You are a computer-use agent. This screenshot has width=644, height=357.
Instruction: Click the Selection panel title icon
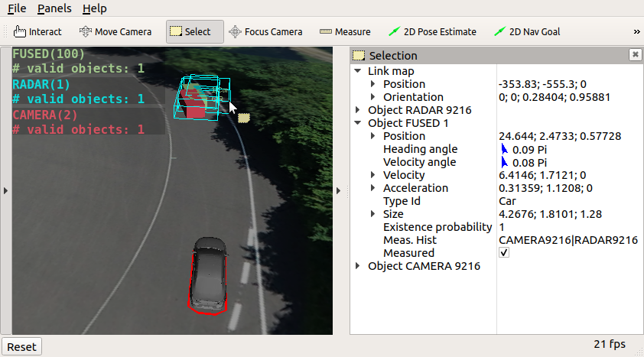tap(359, 55)
